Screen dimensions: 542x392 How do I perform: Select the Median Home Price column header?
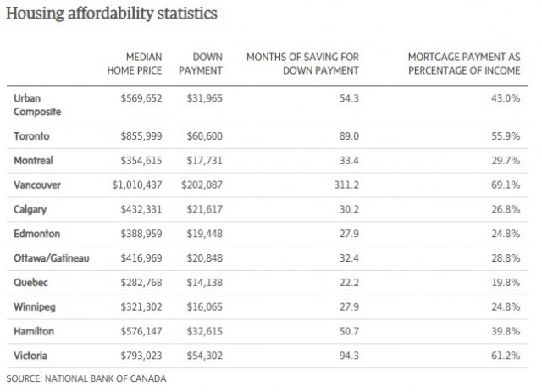tap(140, 63)
